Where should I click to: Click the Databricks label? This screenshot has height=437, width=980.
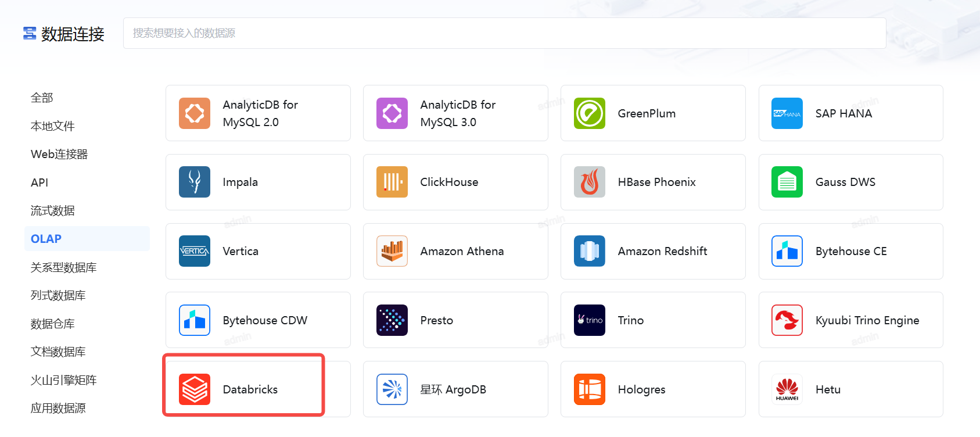click(250, 389)
